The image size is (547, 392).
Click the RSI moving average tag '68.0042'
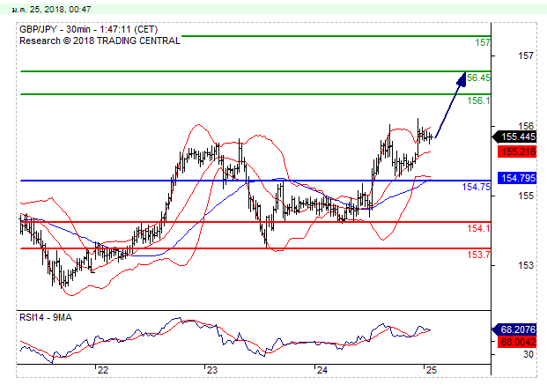click(517, 342)
